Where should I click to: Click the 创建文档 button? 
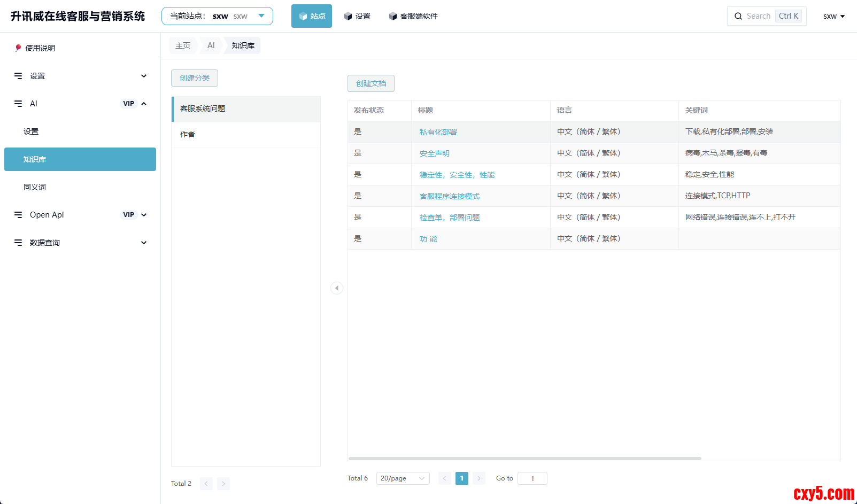pyautogui.click(x=371, y=83)
